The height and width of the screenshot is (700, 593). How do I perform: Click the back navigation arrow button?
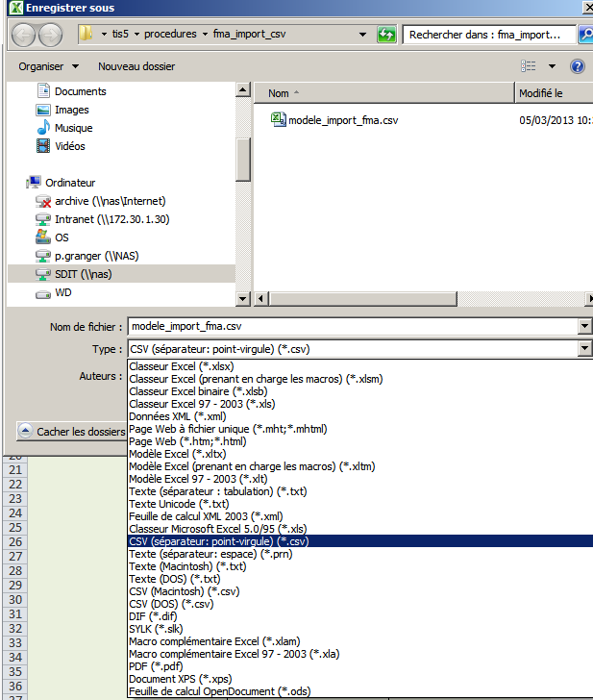click(x=23, y=35)
